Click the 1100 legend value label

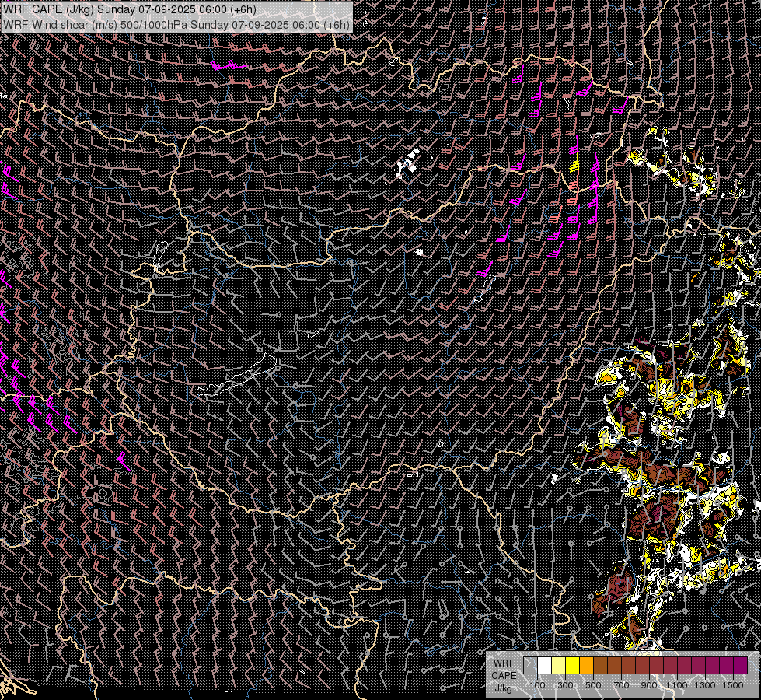coord(676,685)
